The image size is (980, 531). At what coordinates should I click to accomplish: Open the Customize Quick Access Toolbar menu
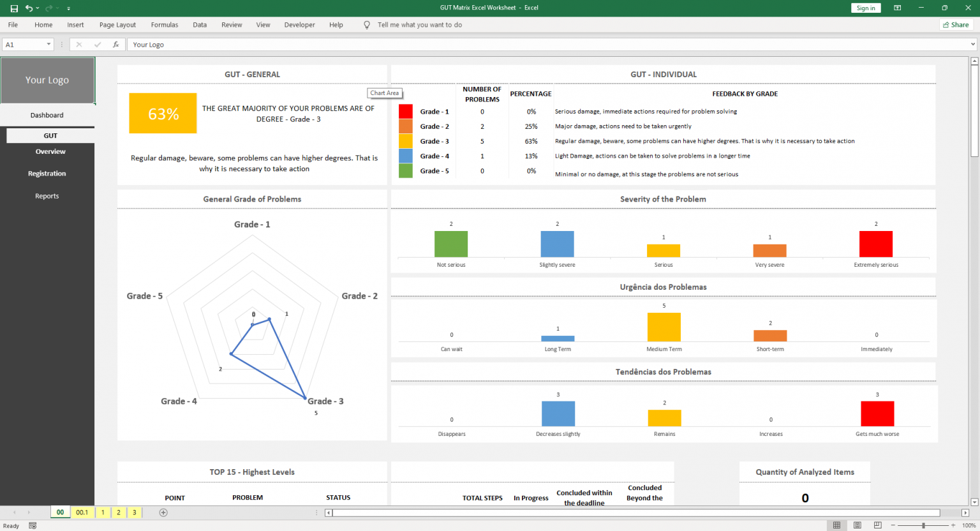click(69, 8)
